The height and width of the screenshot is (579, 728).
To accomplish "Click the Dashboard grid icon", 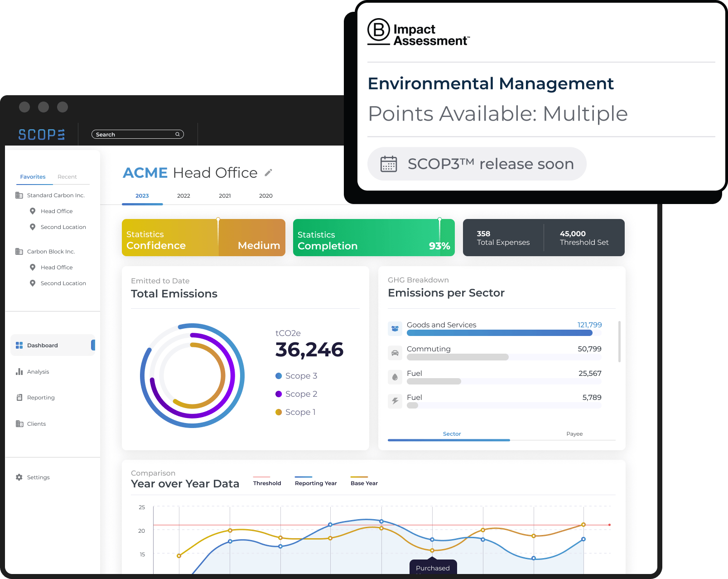I will pos(19,345).
